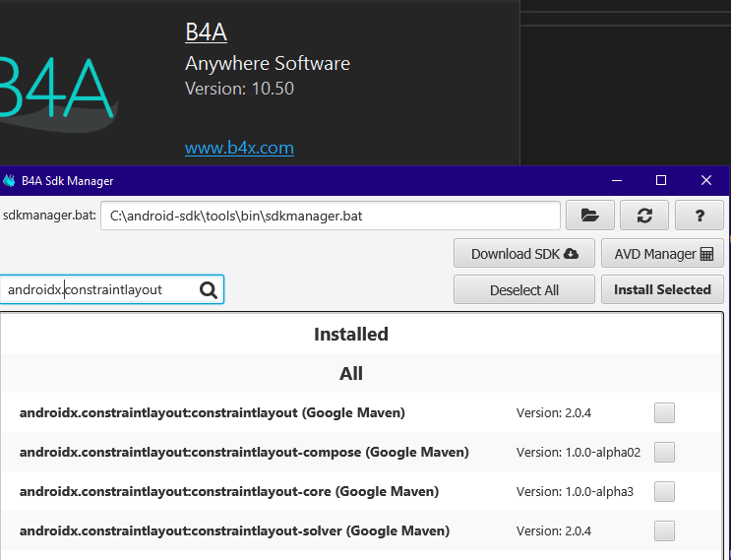Click Version: 1.0.0-alpha02 text

coord(579,453)
